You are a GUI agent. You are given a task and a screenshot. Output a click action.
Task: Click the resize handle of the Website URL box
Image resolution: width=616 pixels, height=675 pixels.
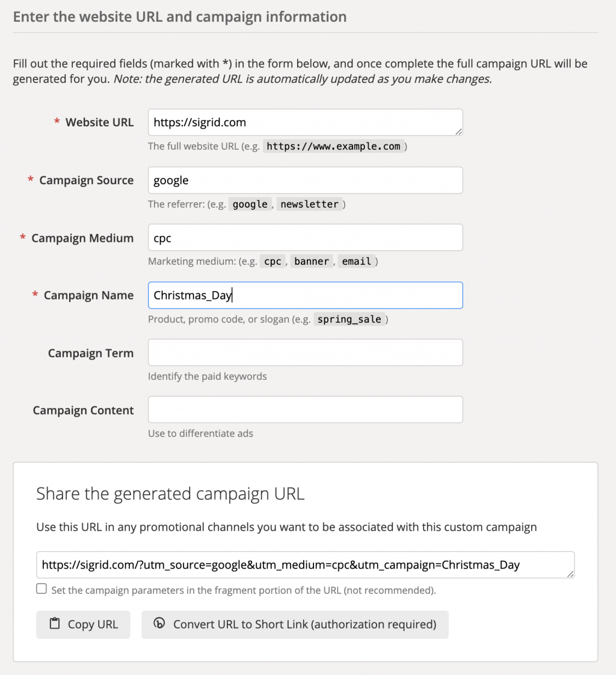tap(458, 131)
